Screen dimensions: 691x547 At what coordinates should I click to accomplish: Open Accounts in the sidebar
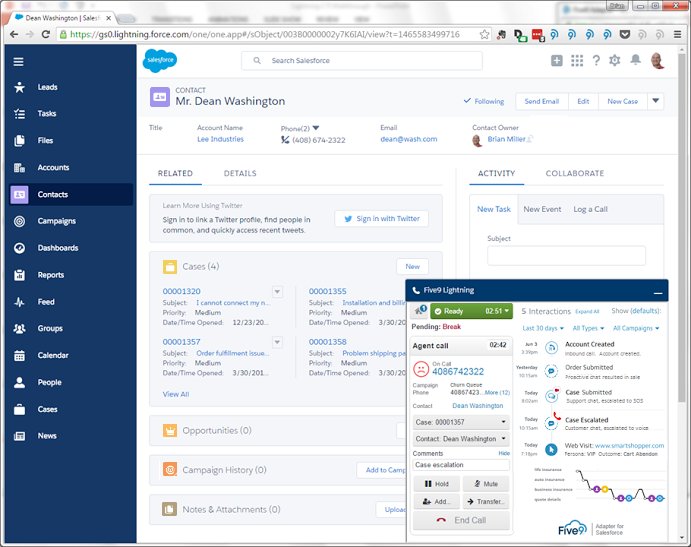tap(53, 167)
